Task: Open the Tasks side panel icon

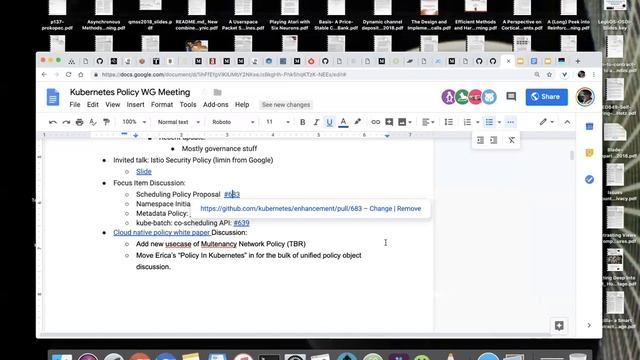Action: click(589, 179)
